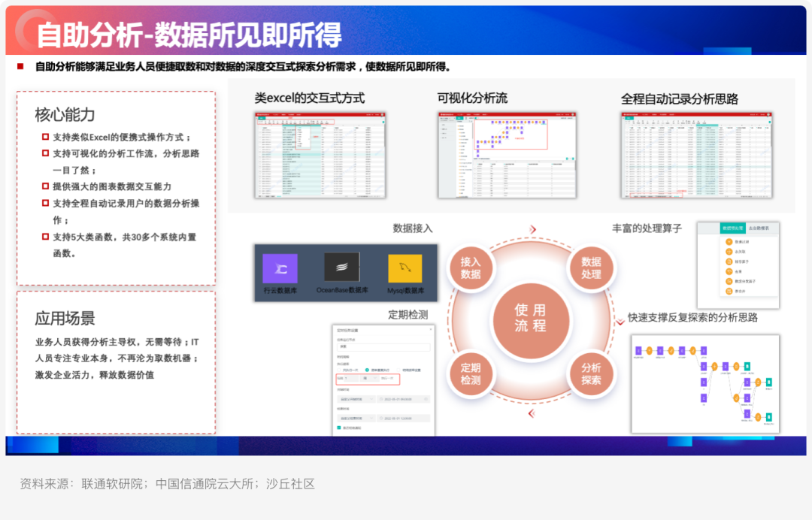This screenshot has width=812, height=520.
Task: Select the 行云数据库 purple database icon
Action: [x=280, y=268]
